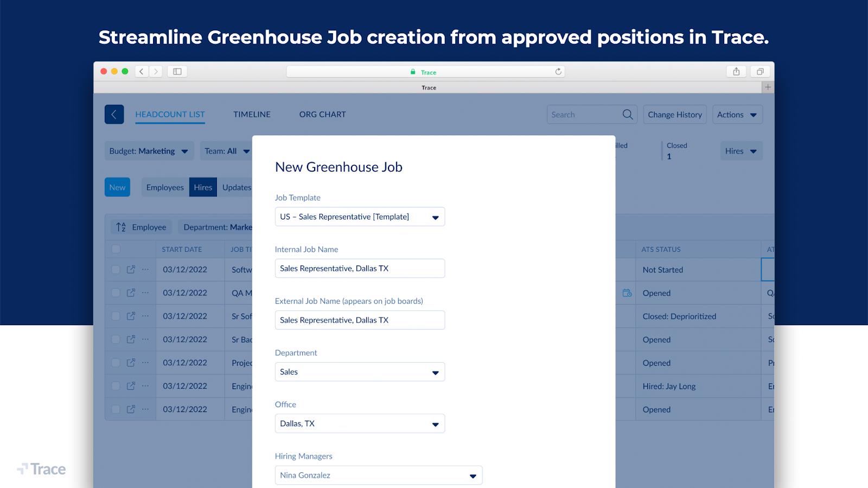Screen dimensions: 868x488
Task: Click the Change History button
Action: (675, 115)
